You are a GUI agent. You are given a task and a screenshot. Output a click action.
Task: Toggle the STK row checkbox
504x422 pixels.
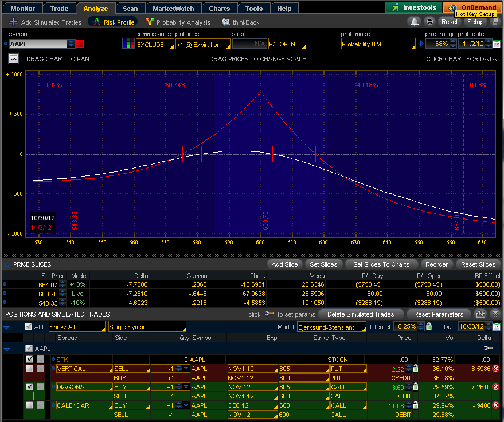click(30, 359)
